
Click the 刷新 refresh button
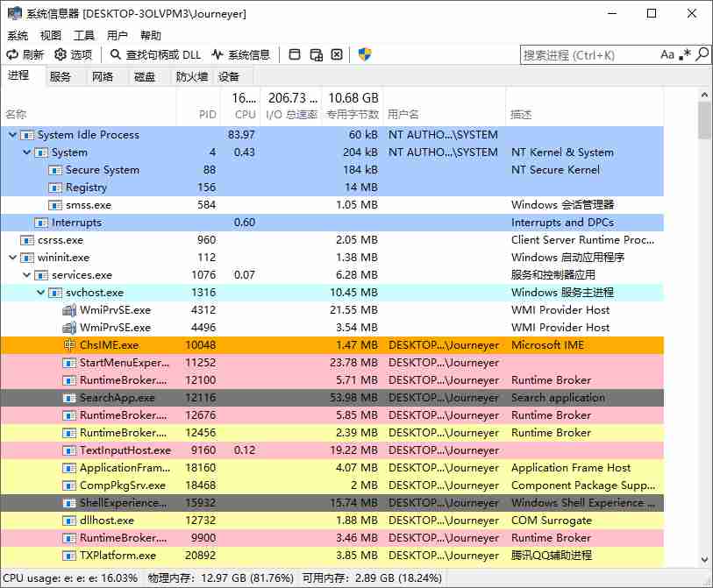tap(25, 55)
